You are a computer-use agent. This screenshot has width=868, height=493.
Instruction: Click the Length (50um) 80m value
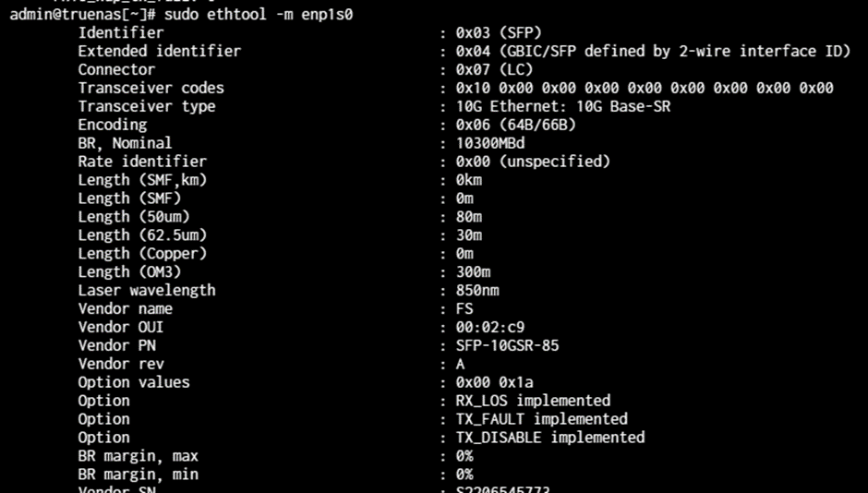point(469,217)
